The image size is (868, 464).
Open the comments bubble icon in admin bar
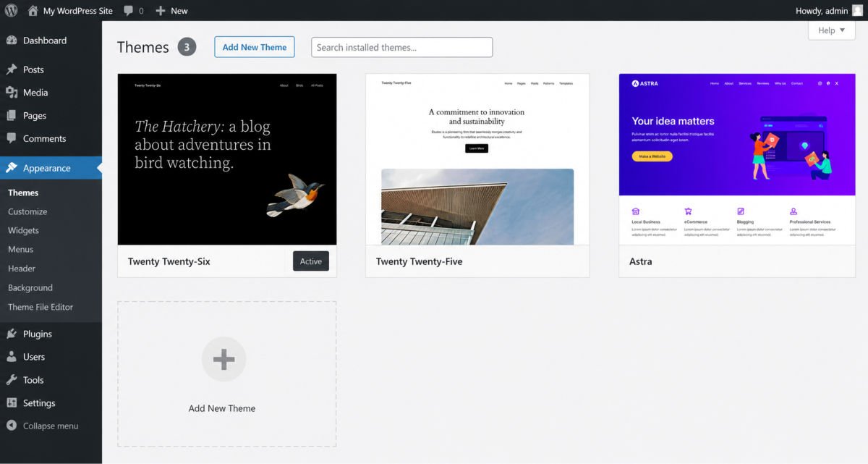128,11
